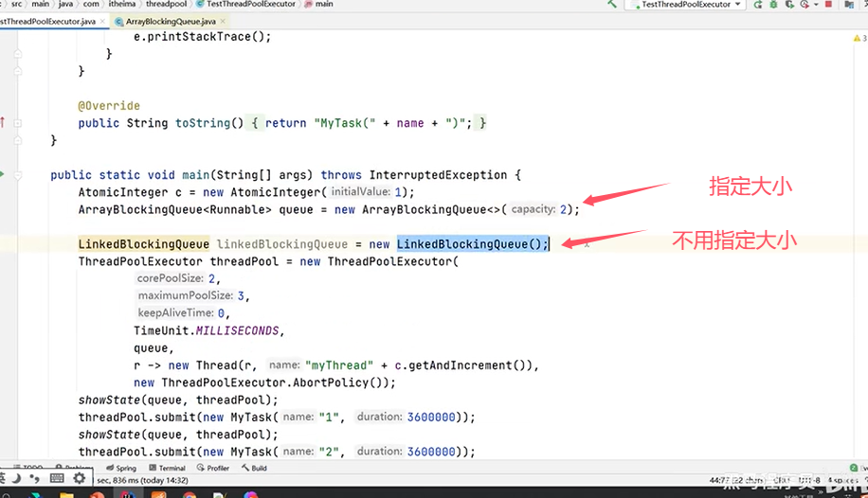The width and height of the screenshot is (868, 498).
Task: Click the first showState(queue, threadPool) call
Action: point(178,400)
